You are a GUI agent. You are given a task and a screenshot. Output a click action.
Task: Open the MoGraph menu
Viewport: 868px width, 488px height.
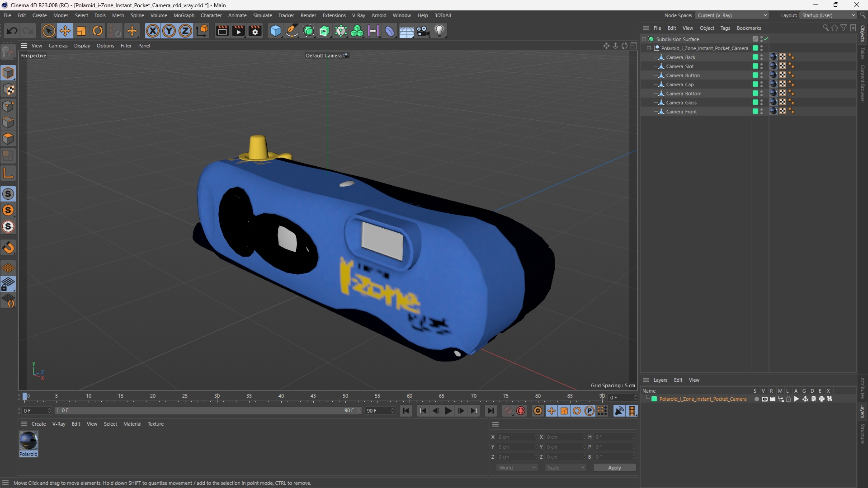click(x=184, y=15)
